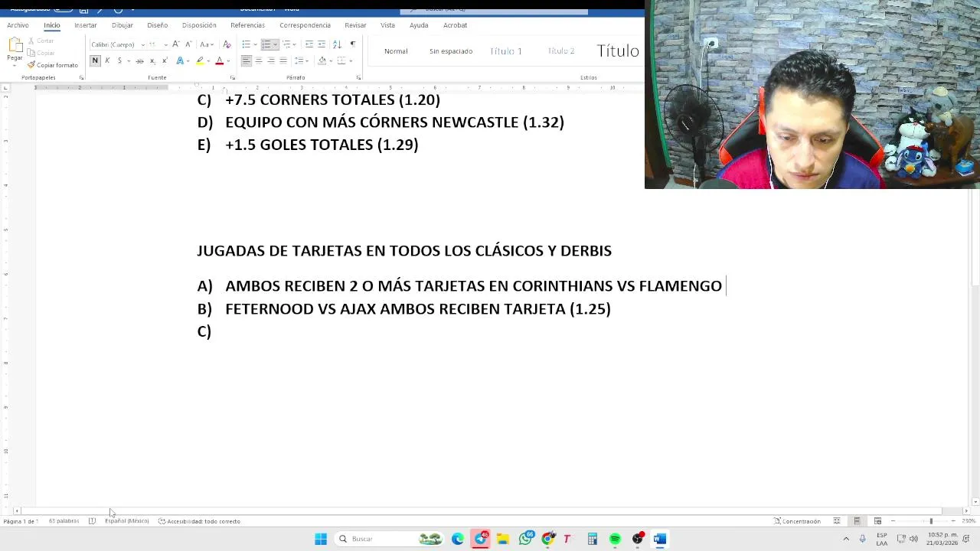Click Cortar in the clipboard group

41,41
